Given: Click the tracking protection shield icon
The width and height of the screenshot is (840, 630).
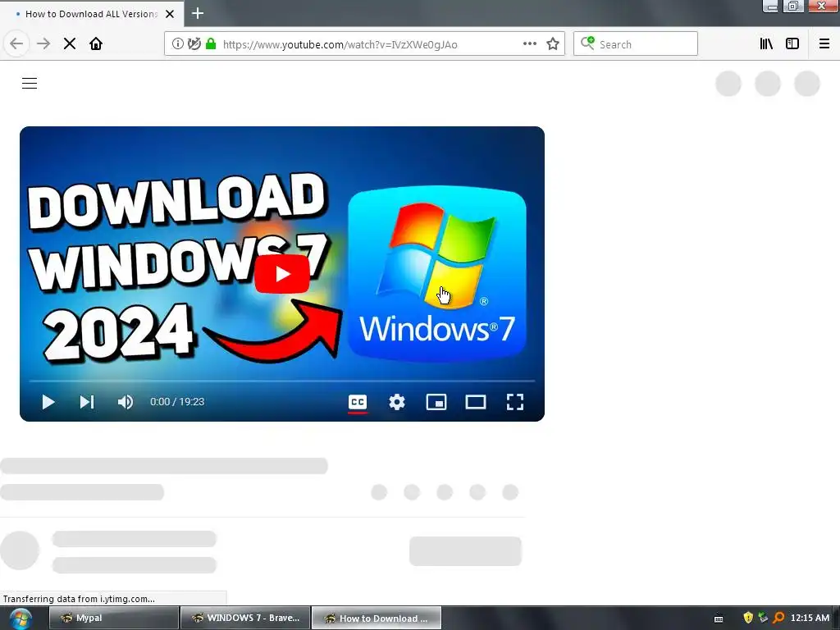Looking at the screenshot, I should 194,44.
